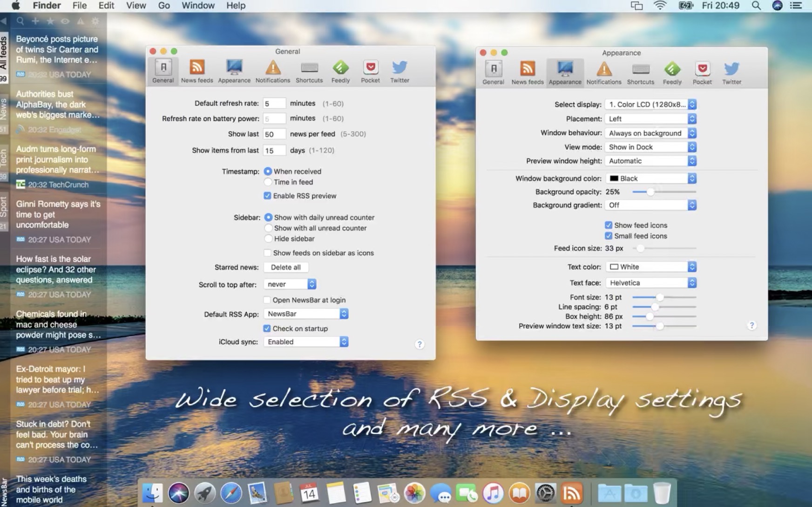
Task: Open the Window menu in menu bar
Action: (198, 6)
